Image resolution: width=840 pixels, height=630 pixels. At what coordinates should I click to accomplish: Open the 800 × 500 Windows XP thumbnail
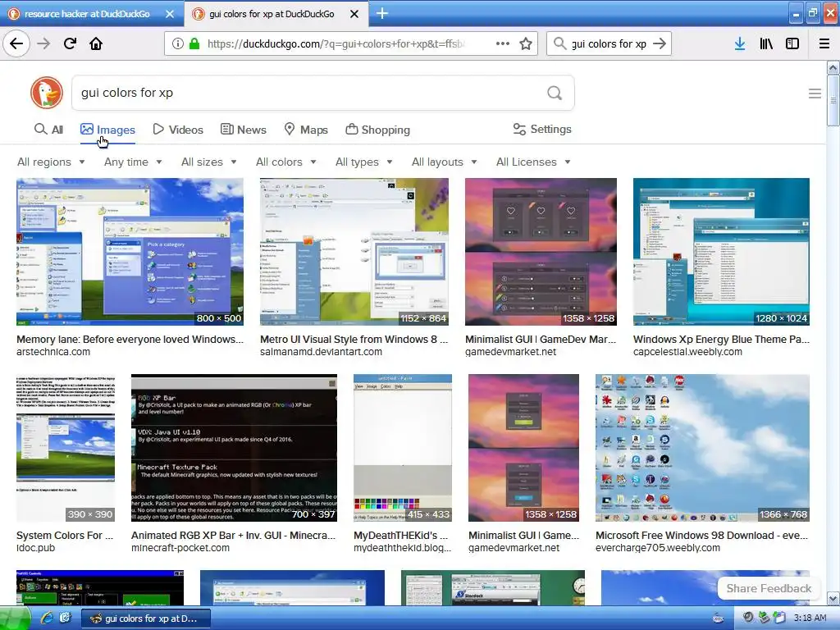130,252
